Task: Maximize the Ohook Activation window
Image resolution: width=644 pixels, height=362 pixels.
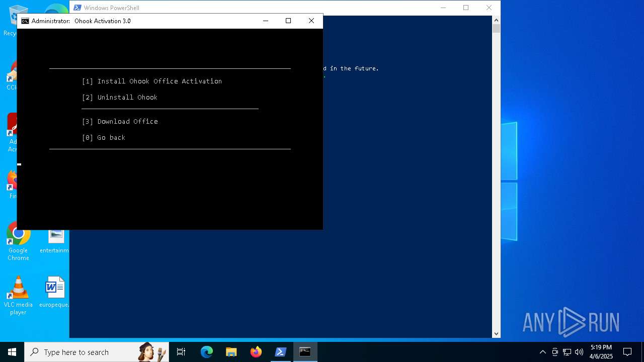Action: coord(288,21)
